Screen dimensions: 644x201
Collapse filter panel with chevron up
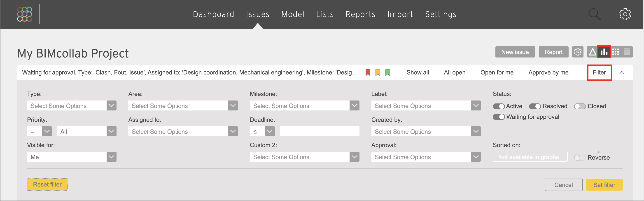(622, 73)
